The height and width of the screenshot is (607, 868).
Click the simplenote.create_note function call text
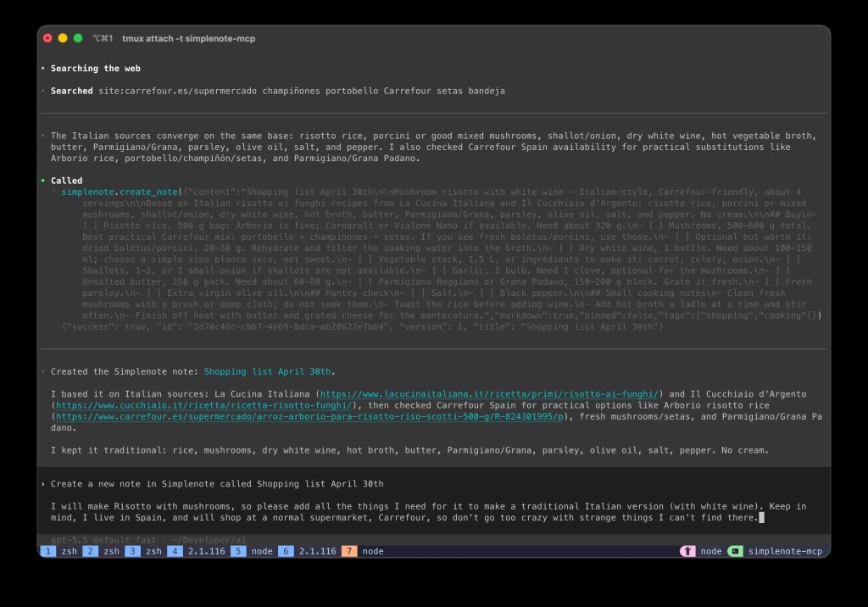tap(120, 192)
